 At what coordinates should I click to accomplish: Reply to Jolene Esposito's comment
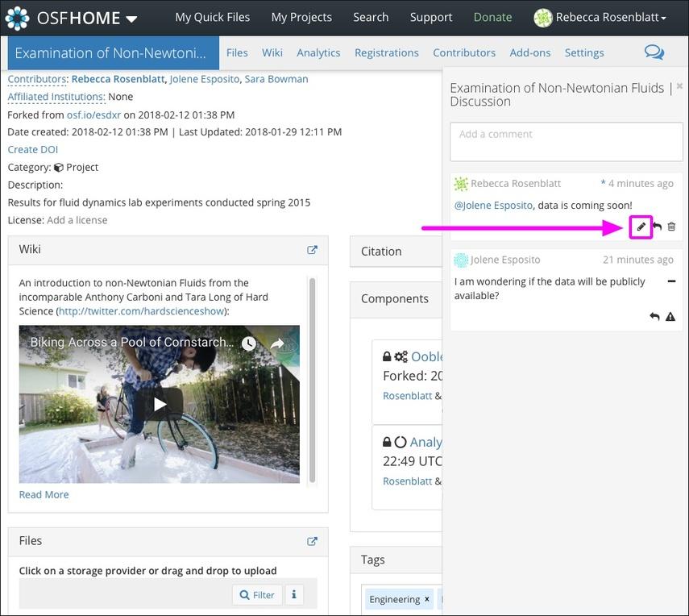(654, 317)
